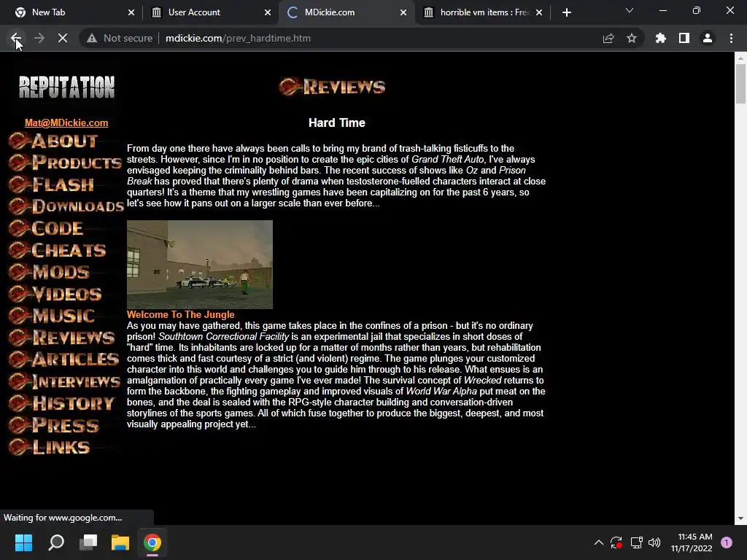
Task: Click the Welcome To The Jungle heading
Action: tap(181, 315)
